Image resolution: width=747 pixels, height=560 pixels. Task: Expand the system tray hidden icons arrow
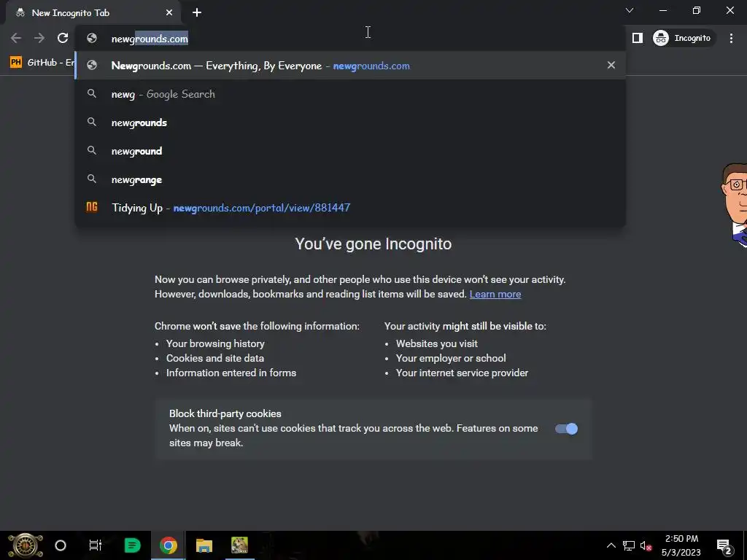(611, 545)
